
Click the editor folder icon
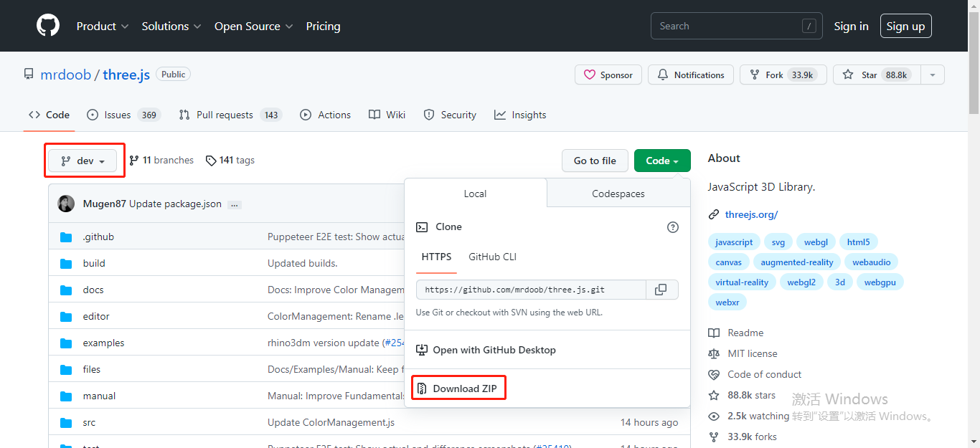(x=67, y=317)
